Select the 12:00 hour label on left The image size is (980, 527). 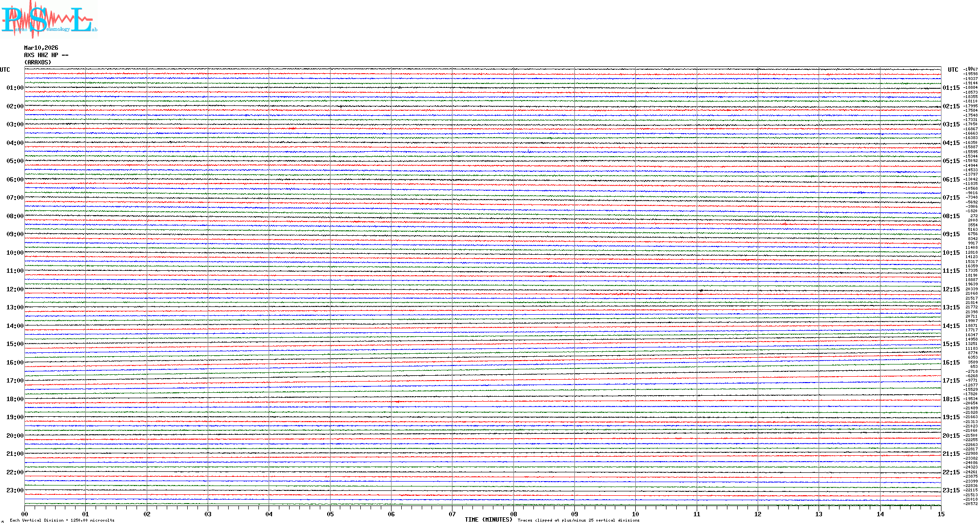pyautogui.click(x=15, y=289)
